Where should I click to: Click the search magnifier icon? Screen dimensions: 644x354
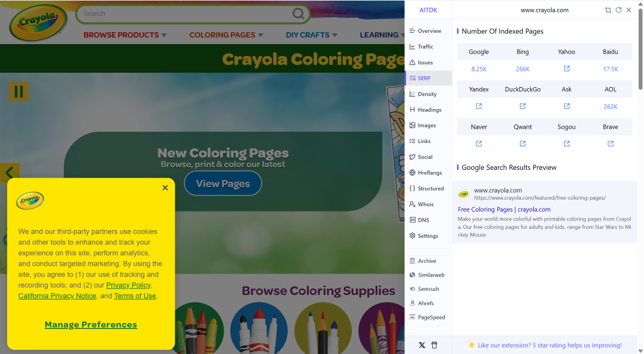(298, 14)
